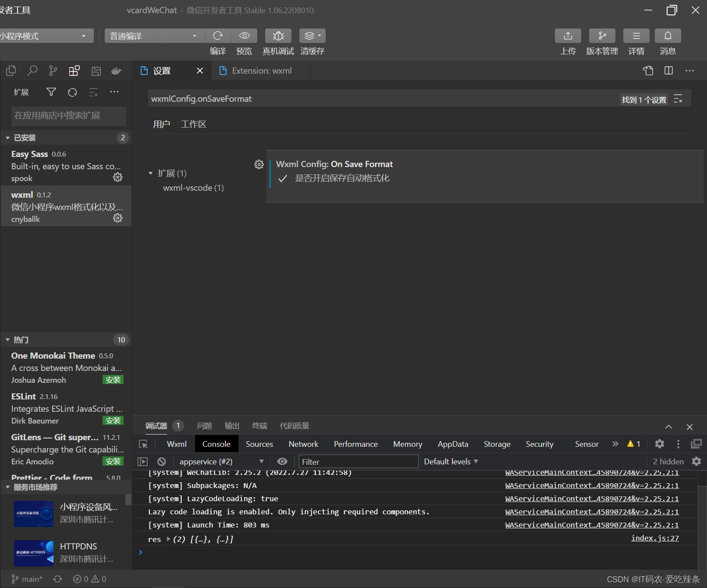Click the upload icon button

[x=568, y=36]
